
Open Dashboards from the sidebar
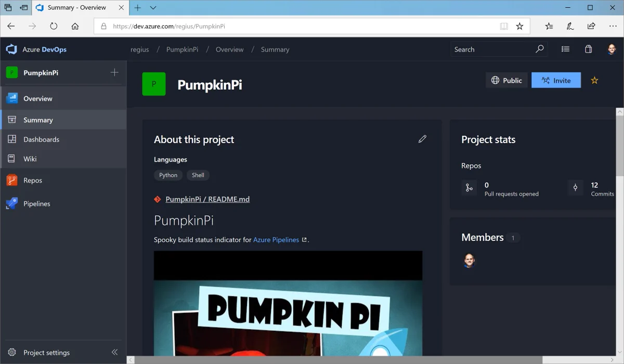tap(63, 139)
